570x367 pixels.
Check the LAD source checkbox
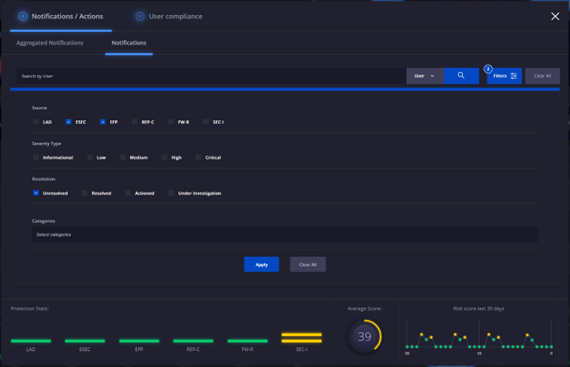[36, 122]
